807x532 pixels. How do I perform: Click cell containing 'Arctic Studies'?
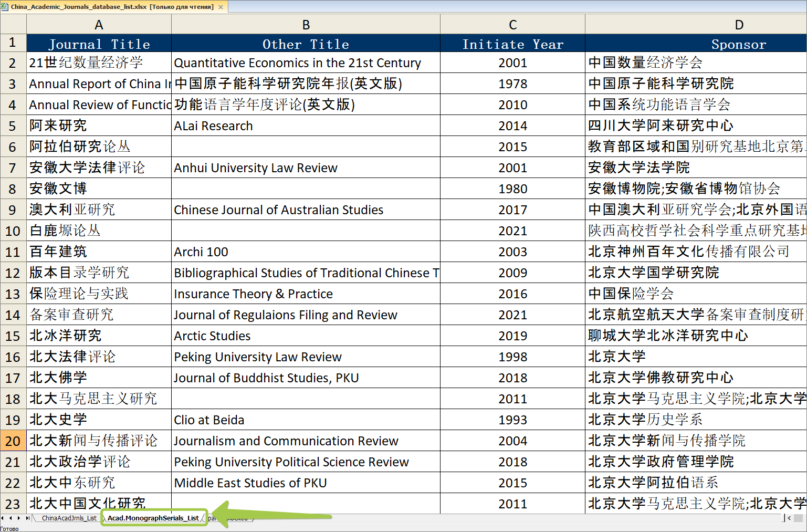(306, 336)
